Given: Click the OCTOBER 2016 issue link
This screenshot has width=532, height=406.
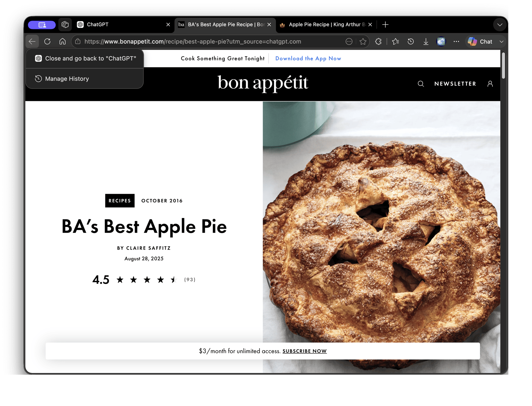Looking at the screenshot, I should pos(162,201).
